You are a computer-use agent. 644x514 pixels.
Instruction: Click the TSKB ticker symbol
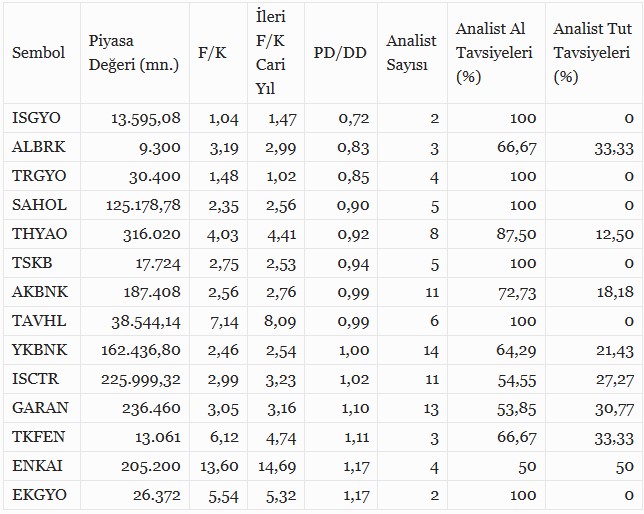32,263
